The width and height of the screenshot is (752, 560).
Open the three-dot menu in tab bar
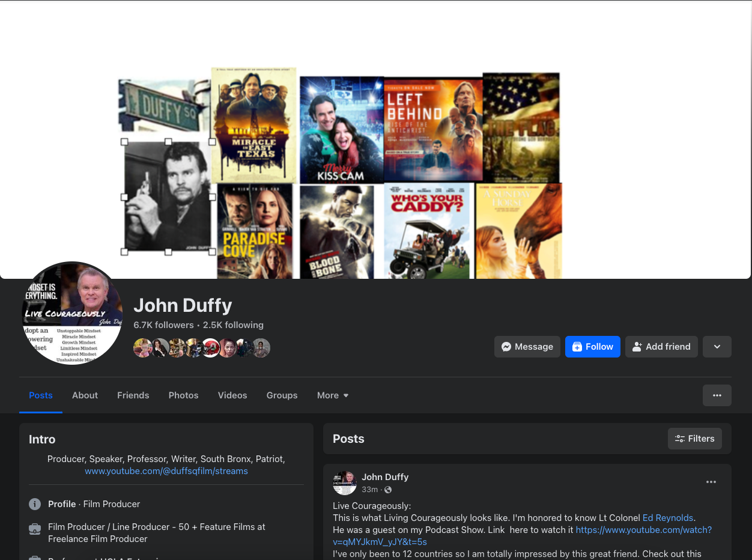point(717,395)
